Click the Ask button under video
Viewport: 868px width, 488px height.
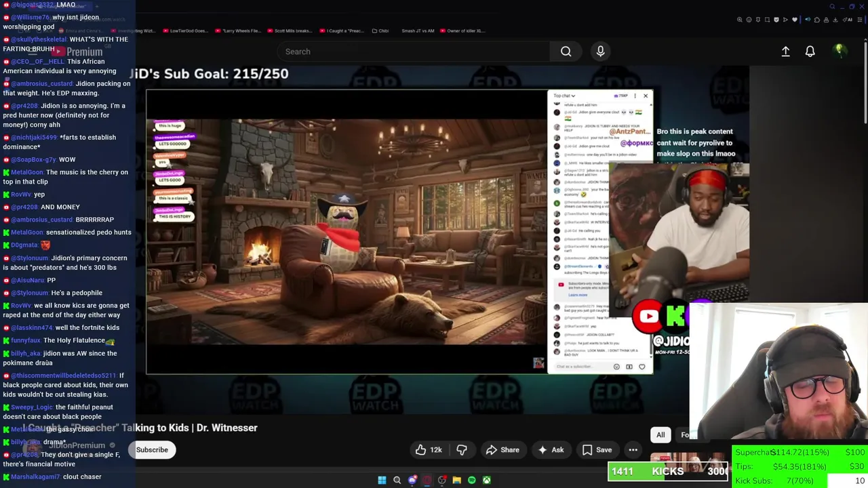click(551, 450)
